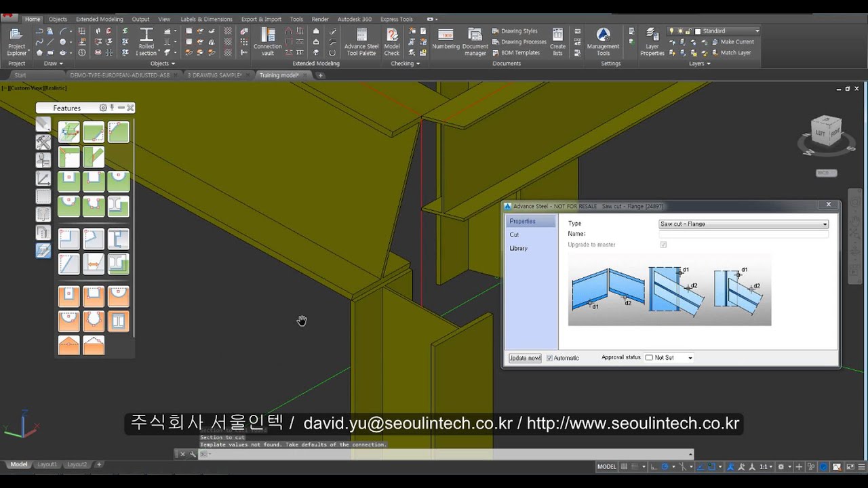Toggle object snap in status bar

713,466
